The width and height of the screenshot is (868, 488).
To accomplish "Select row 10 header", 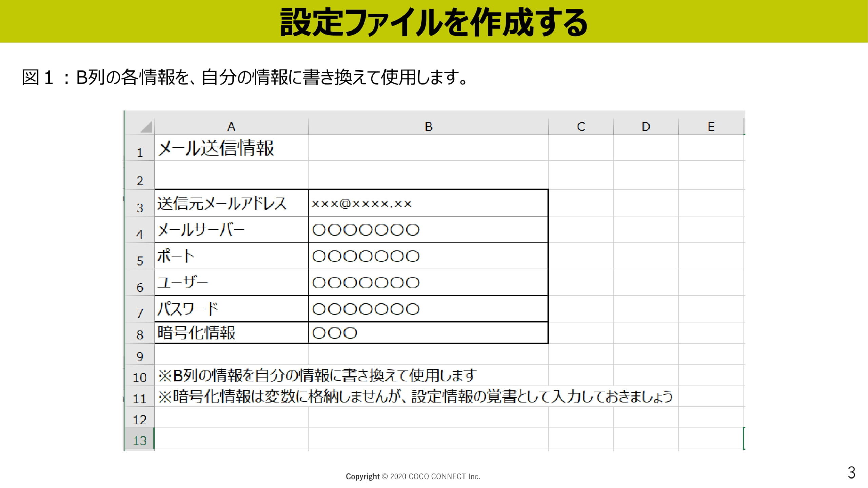I will (x=140, y=375).
